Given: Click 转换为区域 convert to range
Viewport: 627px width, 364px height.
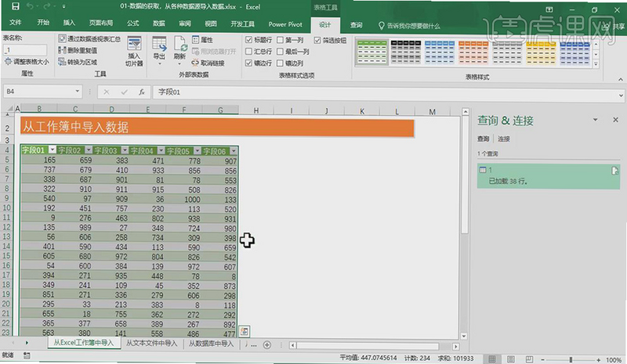Looking at the screenshot, I should [78, 62].
